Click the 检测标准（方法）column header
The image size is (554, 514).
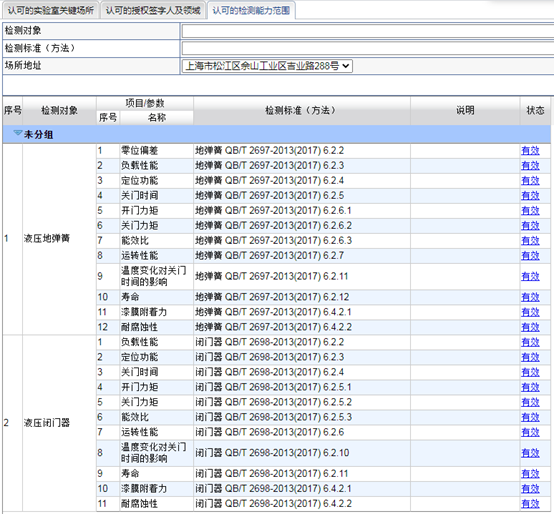301,111
